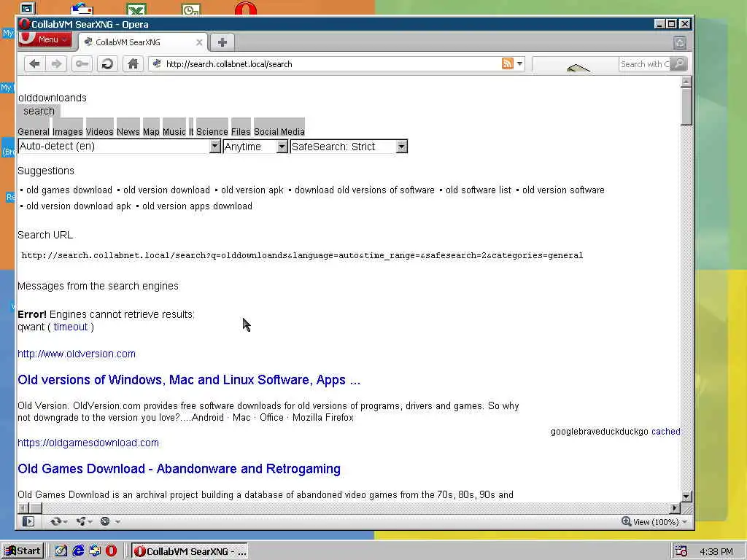747x560 pixels.
Task: Toggle the Opera panels sidebar button
Action: pyautogui.click(x=28, y=521)
